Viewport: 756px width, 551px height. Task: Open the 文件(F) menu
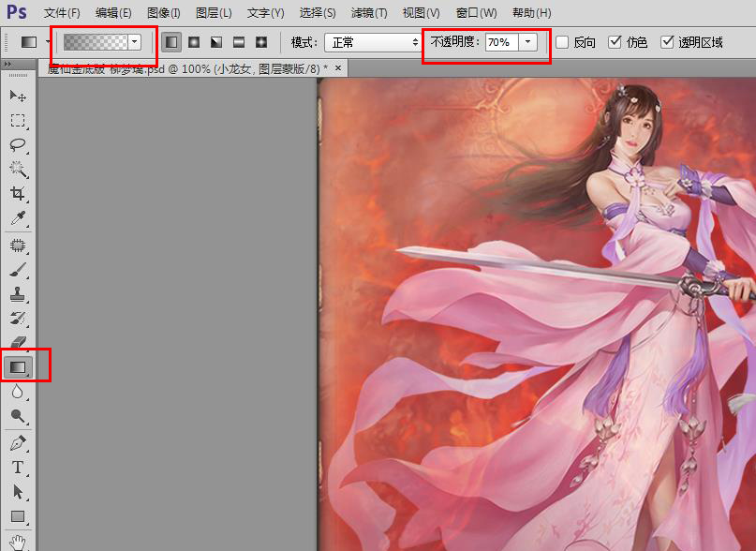(x=61, y=13)
